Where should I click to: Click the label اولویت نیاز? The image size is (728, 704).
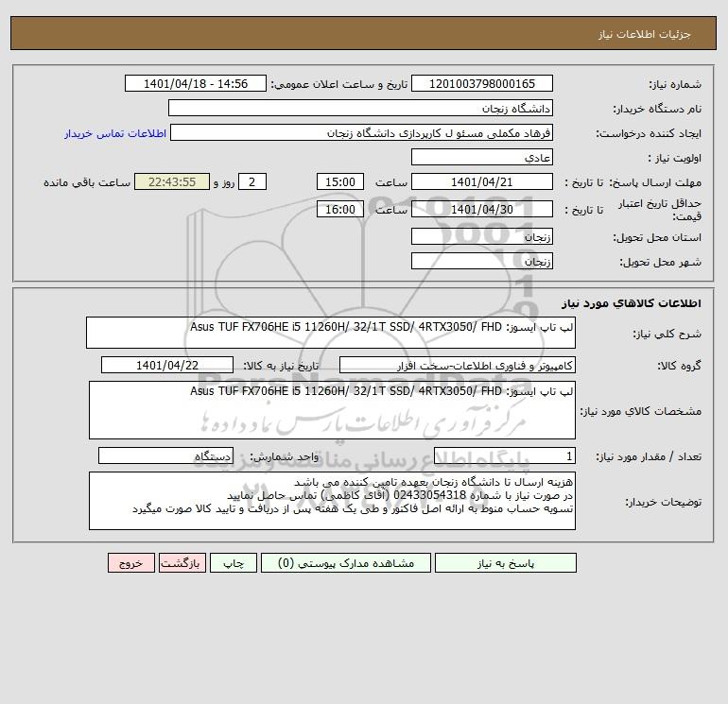(675, 158)
